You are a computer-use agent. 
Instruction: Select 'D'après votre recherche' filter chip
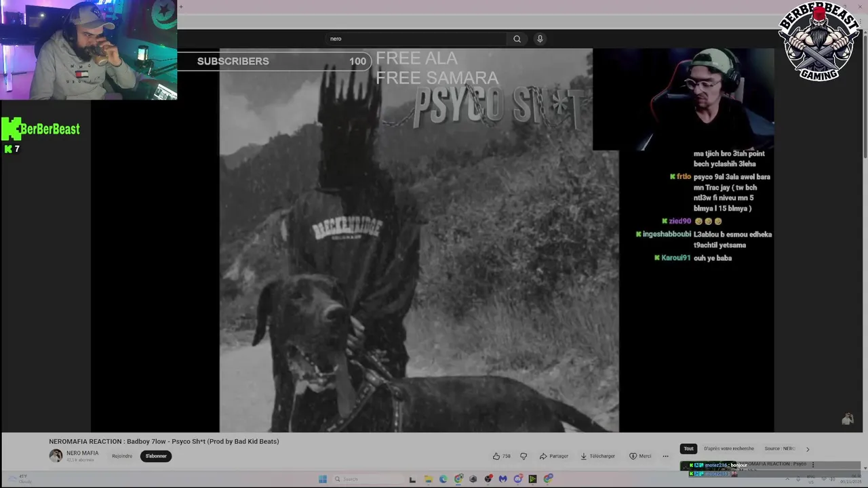pos(729,449)
